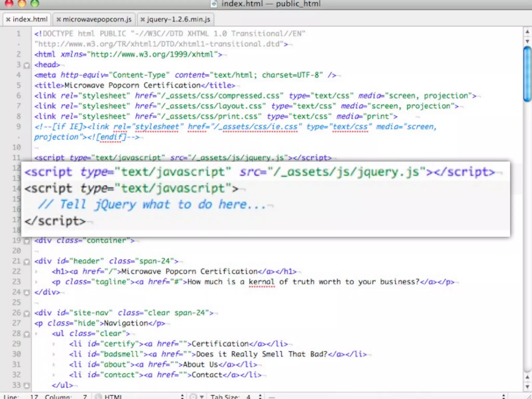Click the scroll down arrow at bottom right
Screen dimensions: 532x399
coord(527,387)
